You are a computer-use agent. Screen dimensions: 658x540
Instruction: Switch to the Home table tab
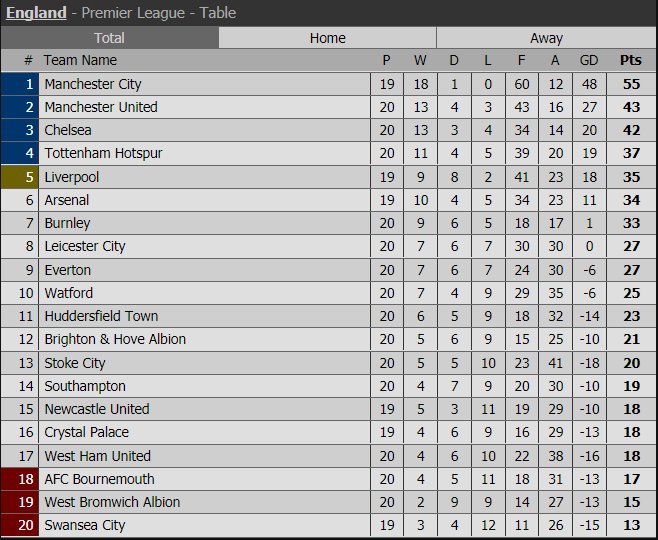coord(327,38)
